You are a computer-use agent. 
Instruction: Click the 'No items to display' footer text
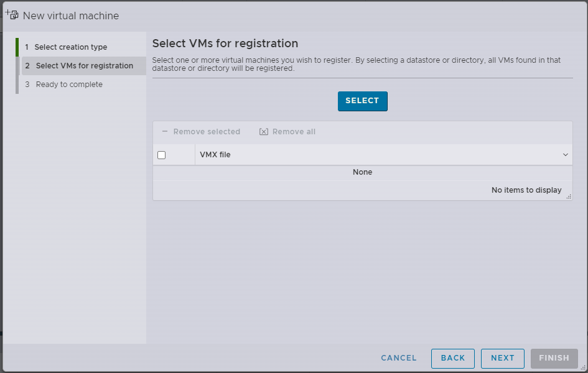coord(526,190)
